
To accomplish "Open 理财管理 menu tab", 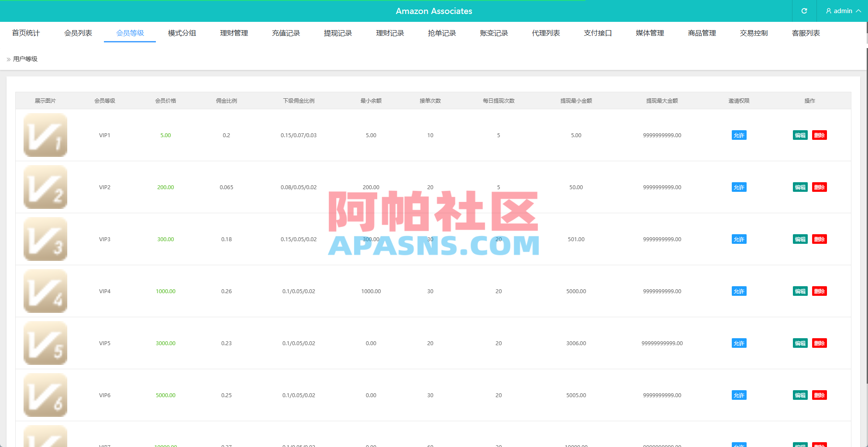I will [234, 33].
